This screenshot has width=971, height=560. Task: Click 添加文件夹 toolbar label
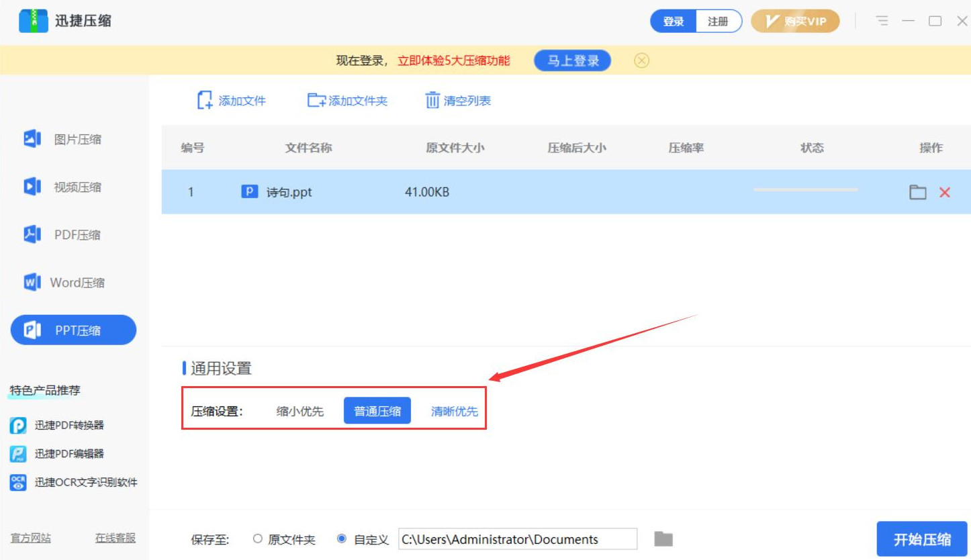click(x=358, y=101)
